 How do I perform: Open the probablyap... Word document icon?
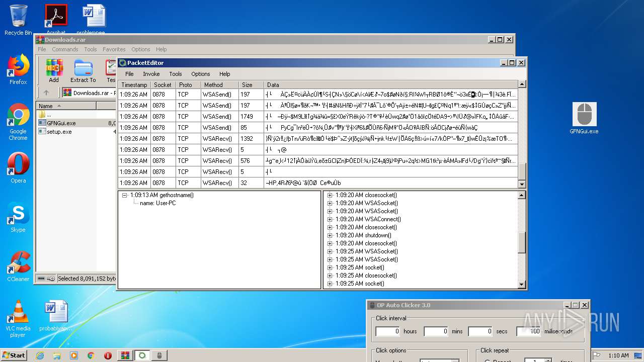pos(55,316)
